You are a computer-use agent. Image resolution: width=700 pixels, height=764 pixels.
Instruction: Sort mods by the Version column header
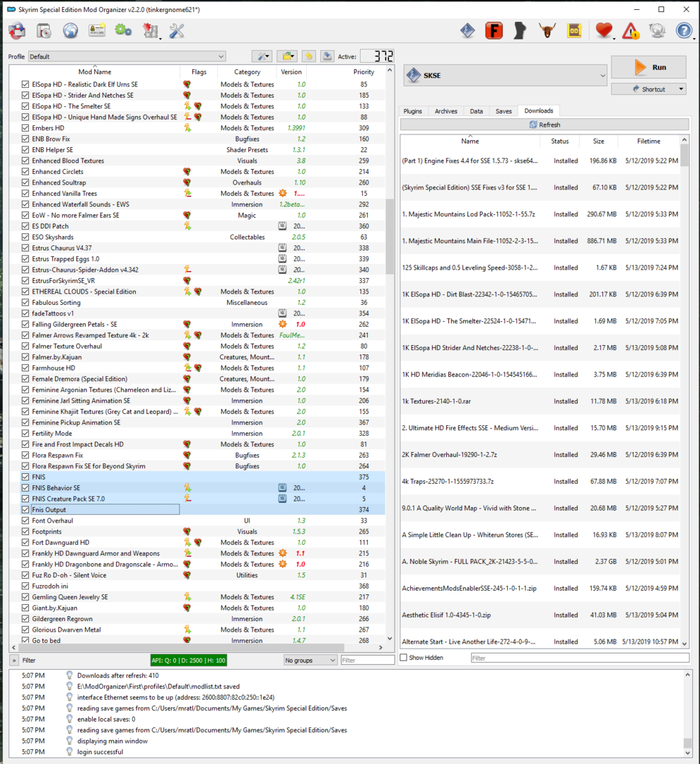pyautogui.click(x=291, y=71)
